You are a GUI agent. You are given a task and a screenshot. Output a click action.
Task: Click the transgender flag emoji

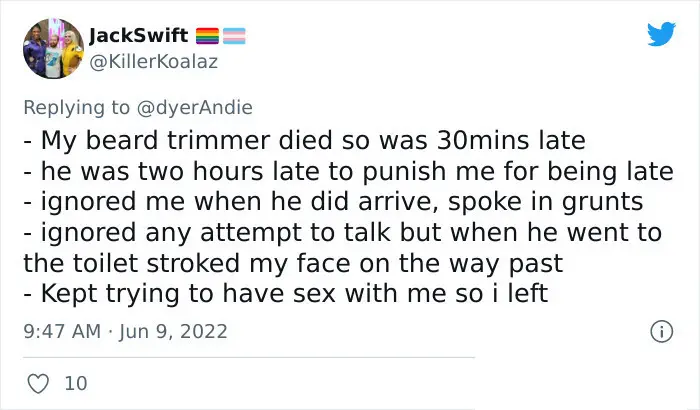pyautogui.click(x=234, y=36)
